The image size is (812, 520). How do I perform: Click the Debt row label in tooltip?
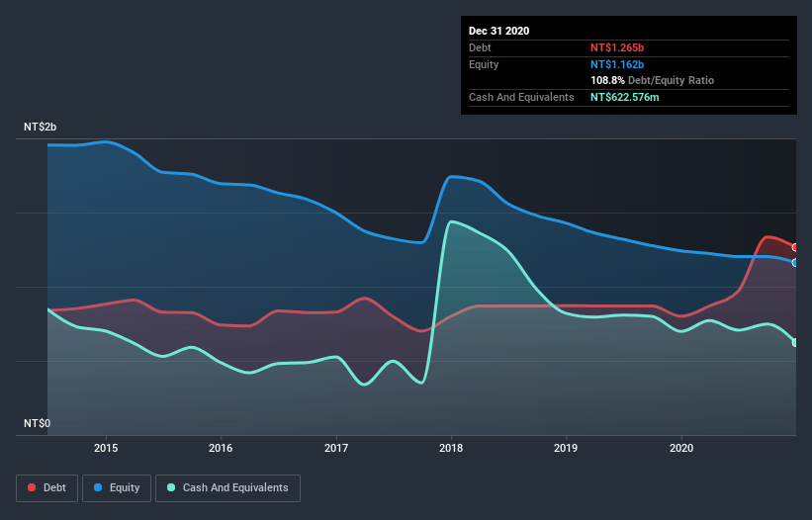pos(480,47)
